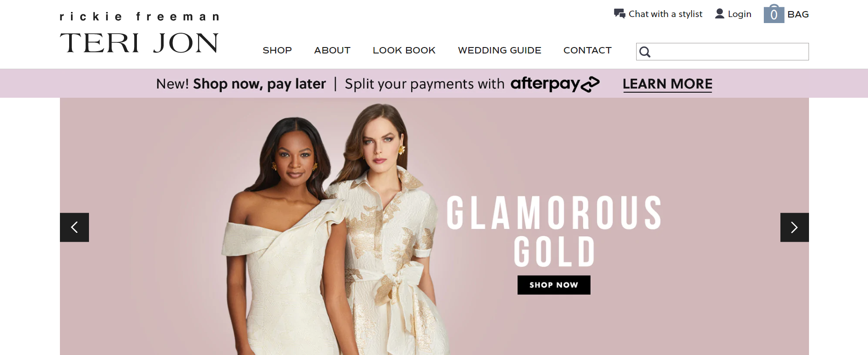Image resolution: width=868 pixels, height=355 pixels.
Task: Go to the CONTACT page
Action: point(587,50)
